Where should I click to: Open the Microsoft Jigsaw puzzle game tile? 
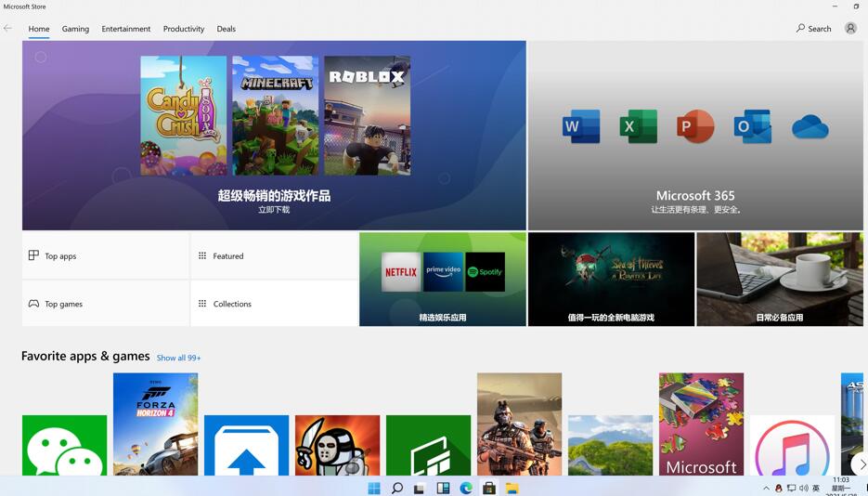click(702, 424)
